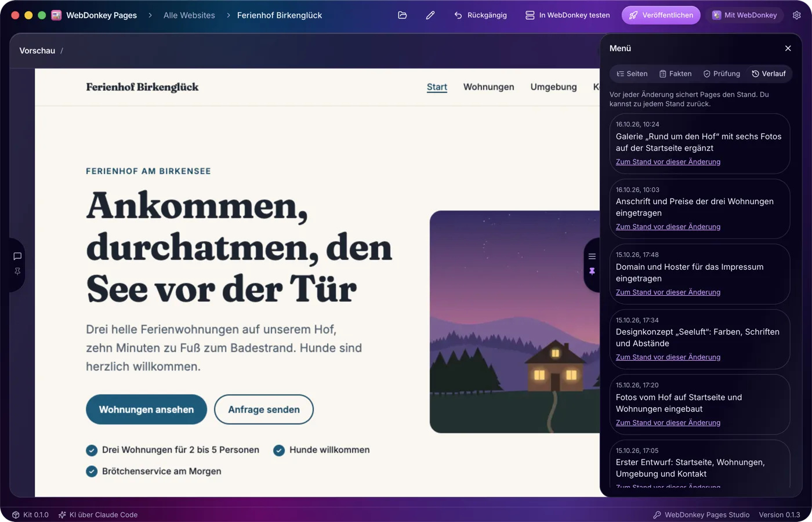
Task: Select Ferienhof Birkenglück breadcrumb
Action: click(x=280, y=15)
